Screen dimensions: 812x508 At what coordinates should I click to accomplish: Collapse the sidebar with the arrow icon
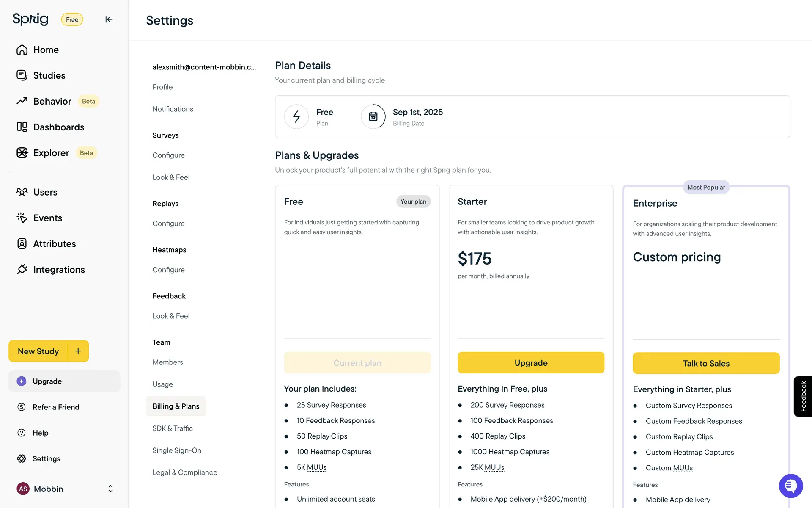point(109,19)
